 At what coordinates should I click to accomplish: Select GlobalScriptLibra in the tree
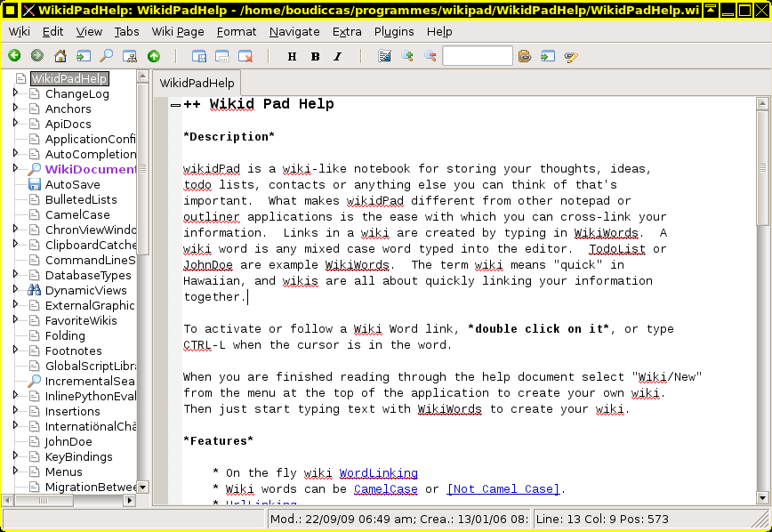click(91, 366)
